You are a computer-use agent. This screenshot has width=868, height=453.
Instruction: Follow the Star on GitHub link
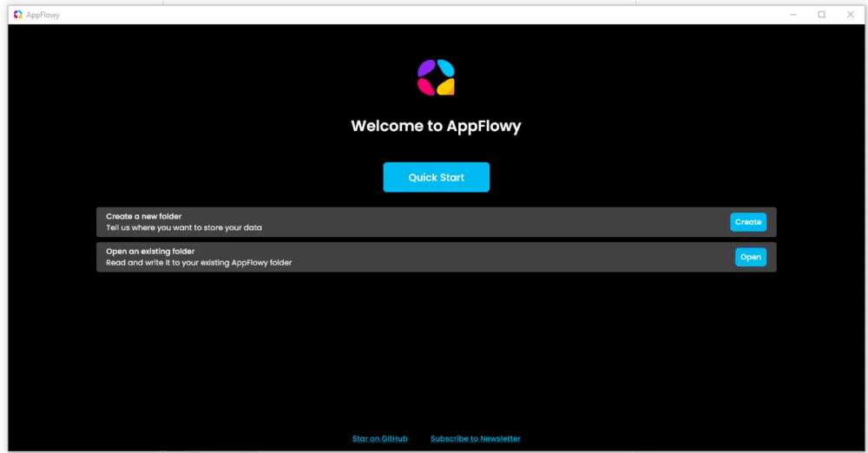pyautogui.click(x=380, y=438)
